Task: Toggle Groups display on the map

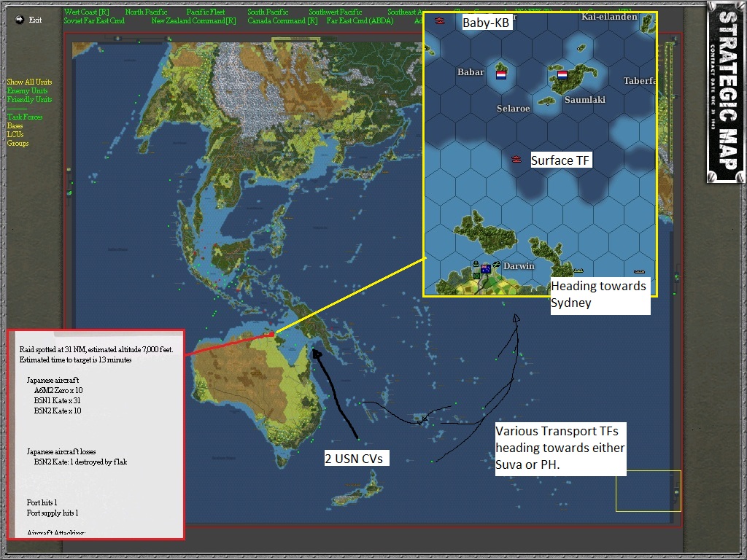Action: coord(18,144)
